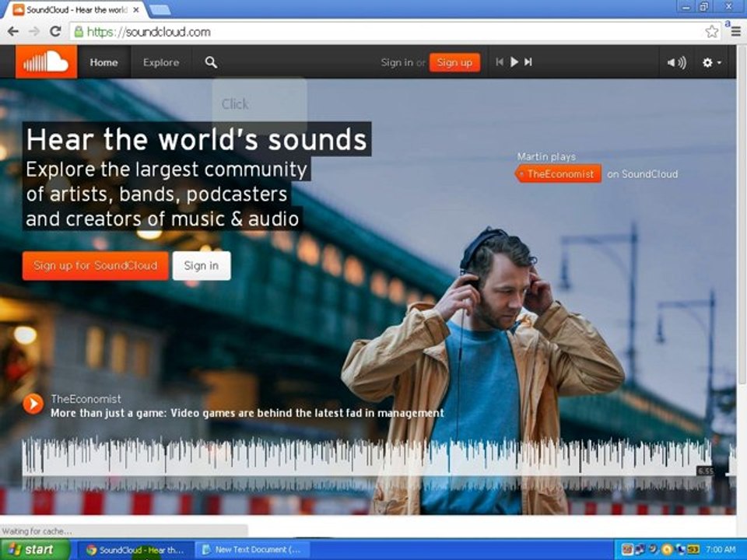Image resolution: width=747 pixels, height=560 pixels.
Task: Open TheEconomist artist name above track title
Action: coord(86,399)
